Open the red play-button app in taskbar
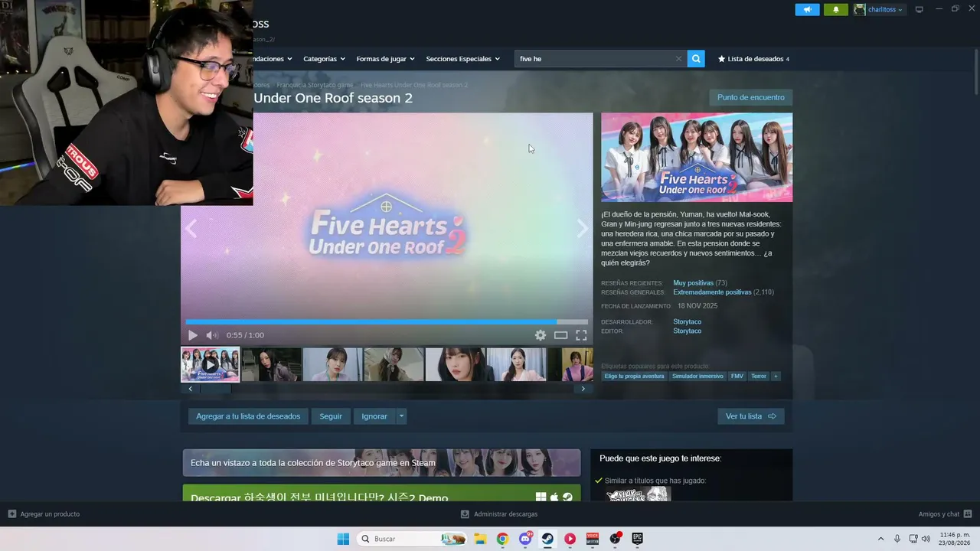 coord(570,539)
